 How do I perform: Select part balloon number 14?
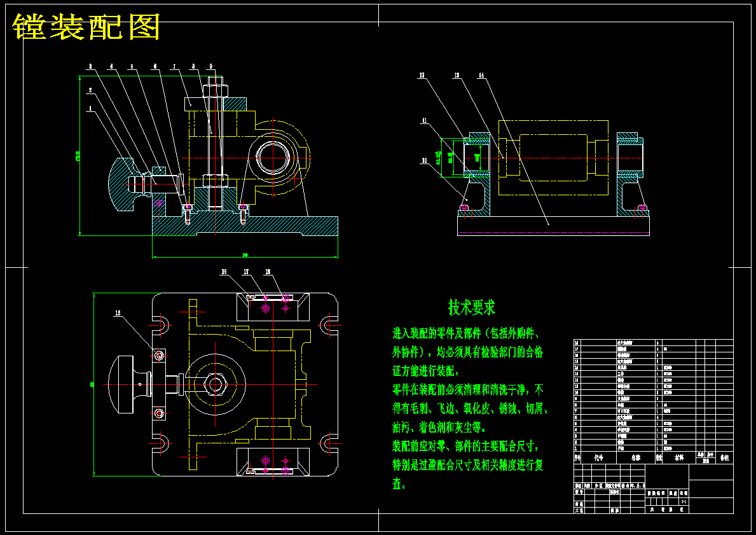coord(481,75)
